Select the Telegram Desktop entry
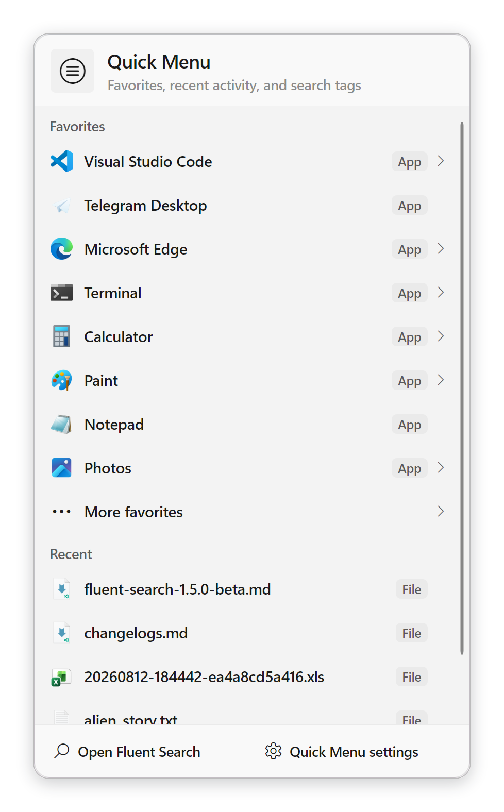504x812 pixels. pyautogui.click(x=246, y=206)
